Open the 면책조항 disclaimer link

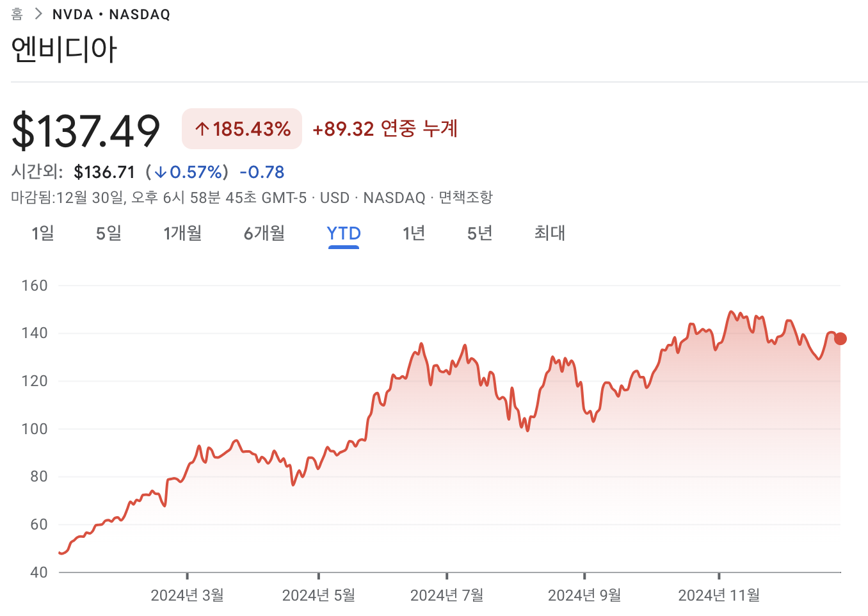point(465,197)
